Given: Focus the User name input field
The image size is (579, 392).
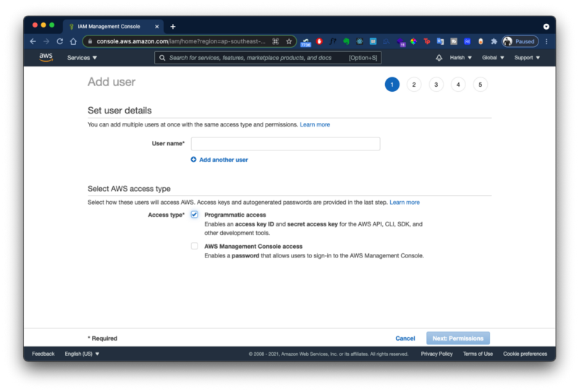Looking at the screenshot, I should point(285,144).
